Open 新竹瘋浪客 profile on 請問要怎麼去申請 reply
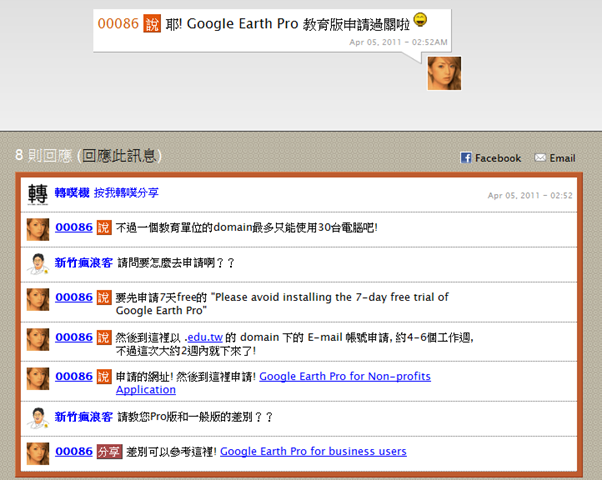Screen dimensions: 602x480 click(83, 263)
